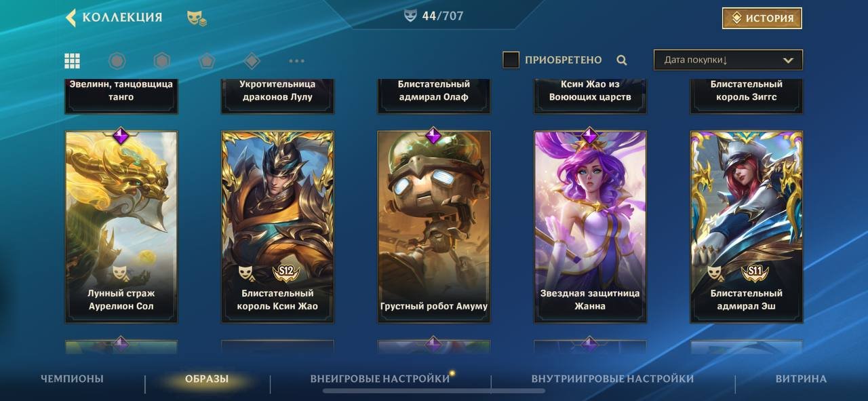Go back using the Коллекция arrow
This screenshot has width=868, height=401.
click(71, 18)
